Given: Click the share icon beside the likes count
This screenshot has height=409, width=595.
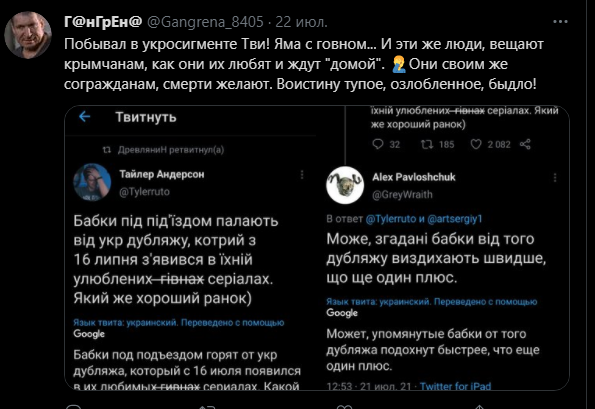Looking at the screenshot, I should (x=525, y=144).
